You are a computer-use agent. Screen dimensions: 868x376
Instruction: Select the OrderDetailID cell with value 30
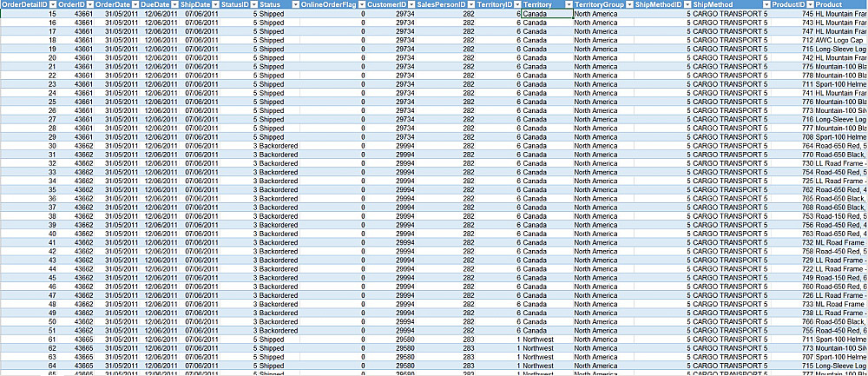point(29,146)
